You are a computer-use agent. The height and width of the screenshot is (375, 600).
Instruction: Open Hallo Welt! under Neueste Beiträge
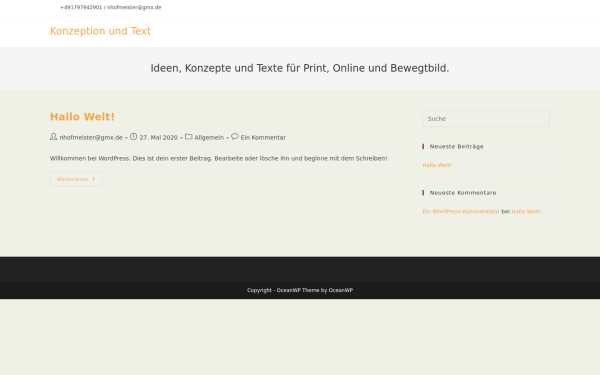437,165
